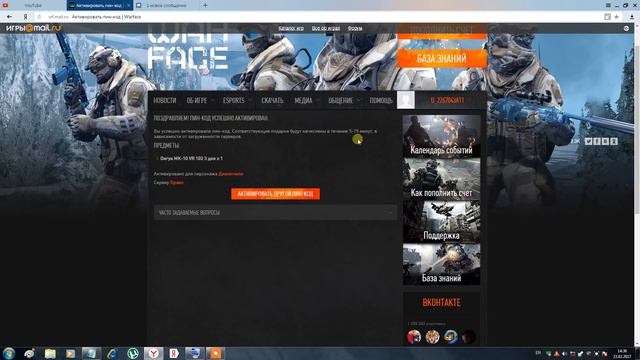The width and height of the screenshot is (640, 360).
Task: Open the orange recorder app in taskbar
Action: click(x=215, y=353)
